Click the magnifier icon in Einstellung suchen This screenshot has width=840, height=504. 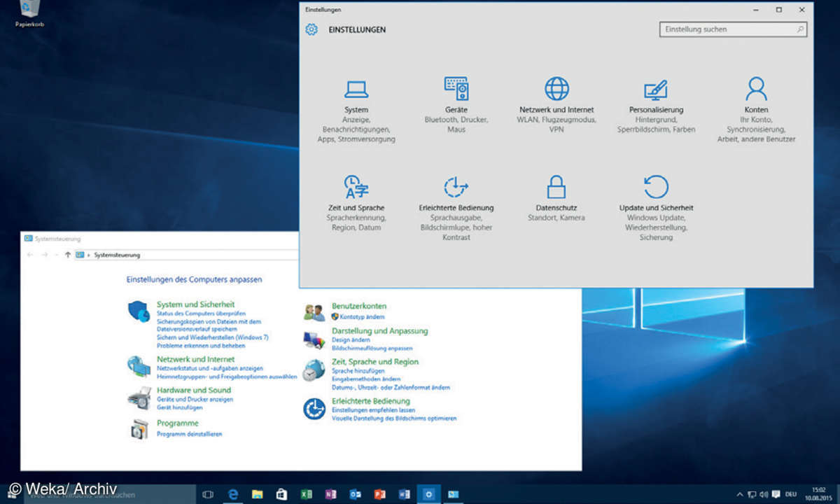click(800, 29)
